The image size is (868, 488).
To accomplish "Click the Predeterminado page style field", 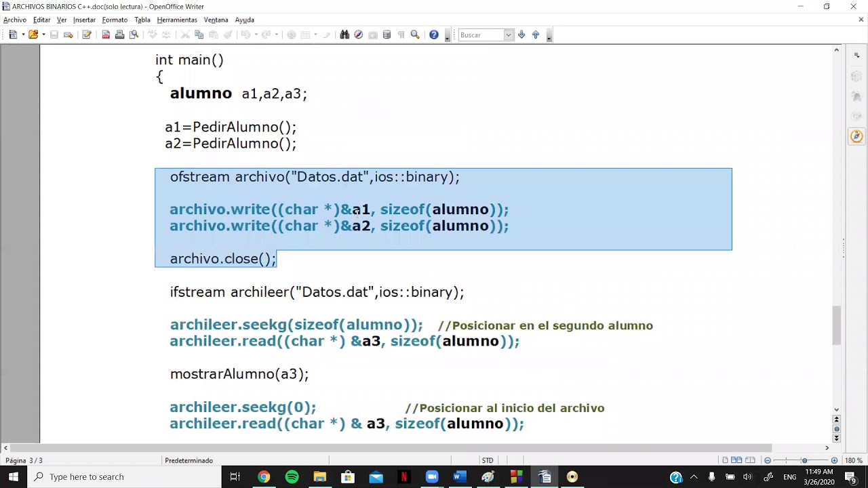I will pyautogui.click(x=189, y=460).
